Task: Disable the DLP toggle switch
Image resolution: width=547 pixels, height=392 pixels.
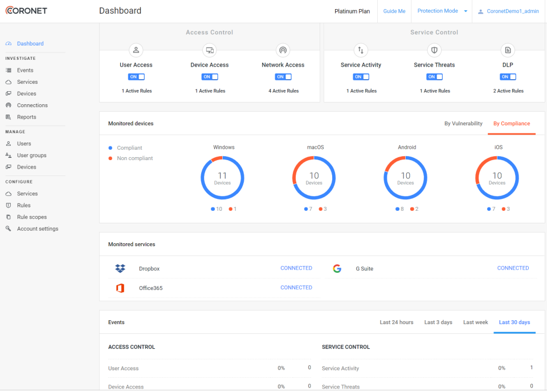Action: [x=508, y=77]
